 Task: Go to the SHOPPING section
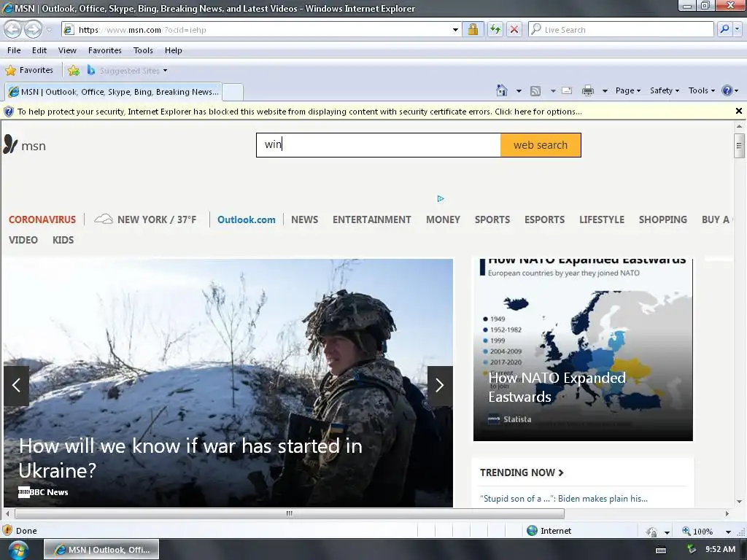pyautogui.click(x=662, y=219)
